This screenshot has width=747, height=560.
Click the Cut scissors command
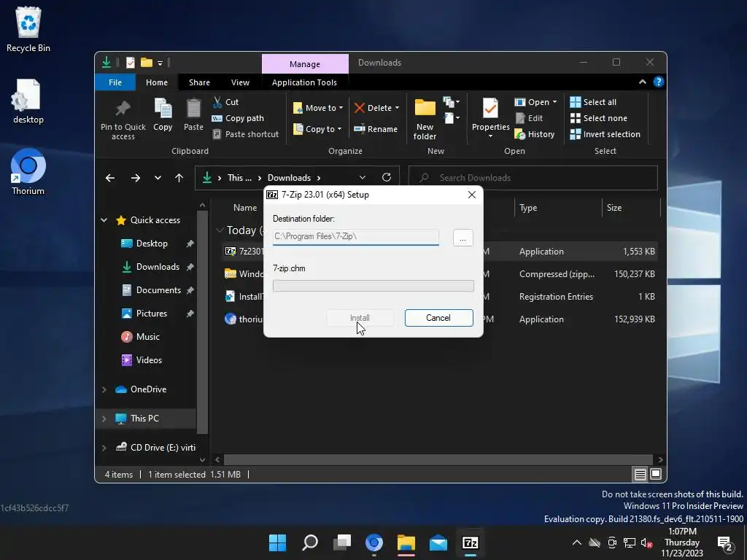pos(225,102)
